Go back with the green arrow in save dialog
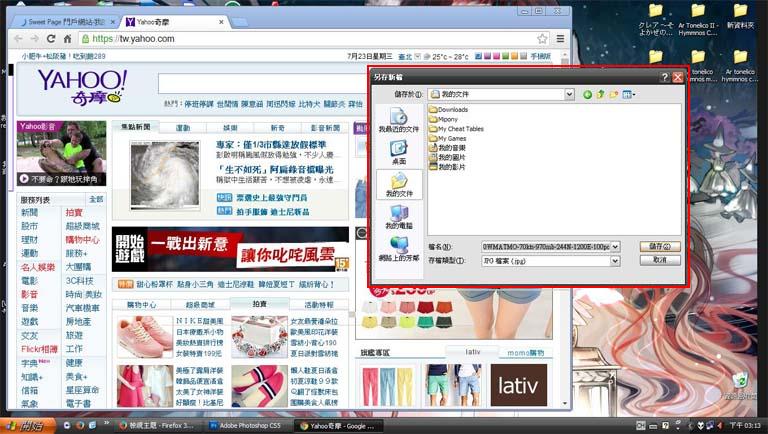 click(587, 95)
